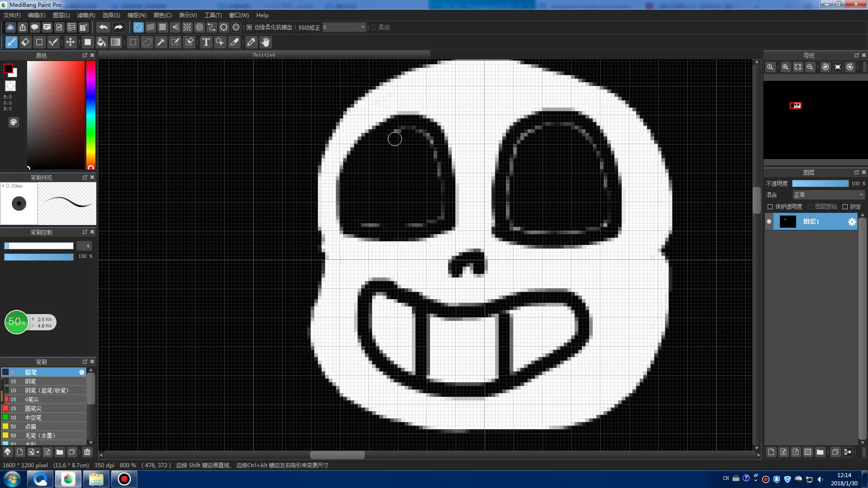Undock the 导览 navigator panel
The height and width of the screenshot is (488, 868).
(x=856, y=55)
